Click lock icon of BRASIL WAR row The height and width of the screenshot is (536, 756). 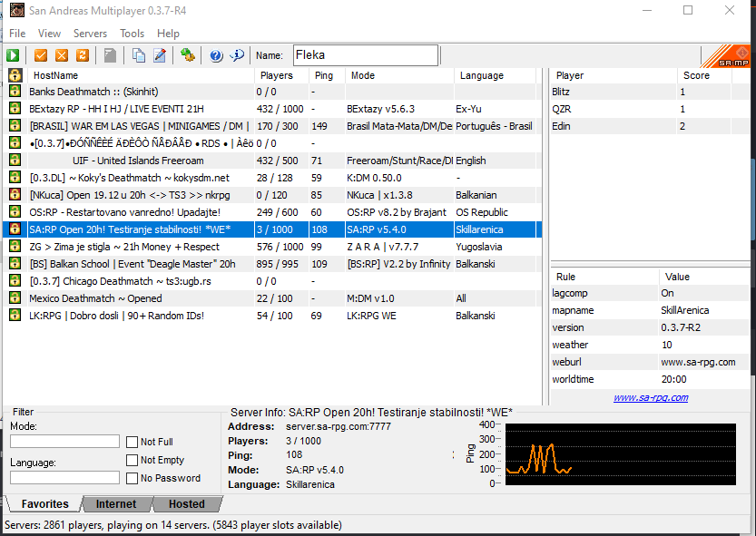pyautogui.click(x=15, y=125)
